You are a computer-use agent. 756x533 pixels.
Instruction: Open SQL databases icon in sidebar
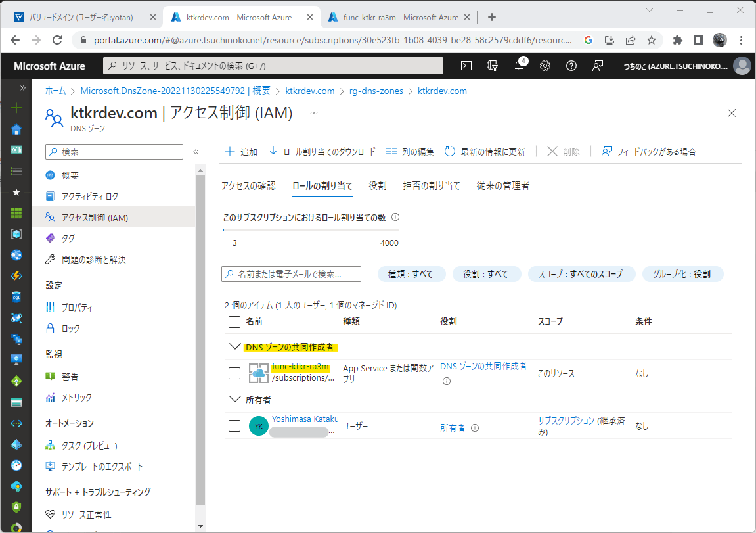tap(16, 296)
